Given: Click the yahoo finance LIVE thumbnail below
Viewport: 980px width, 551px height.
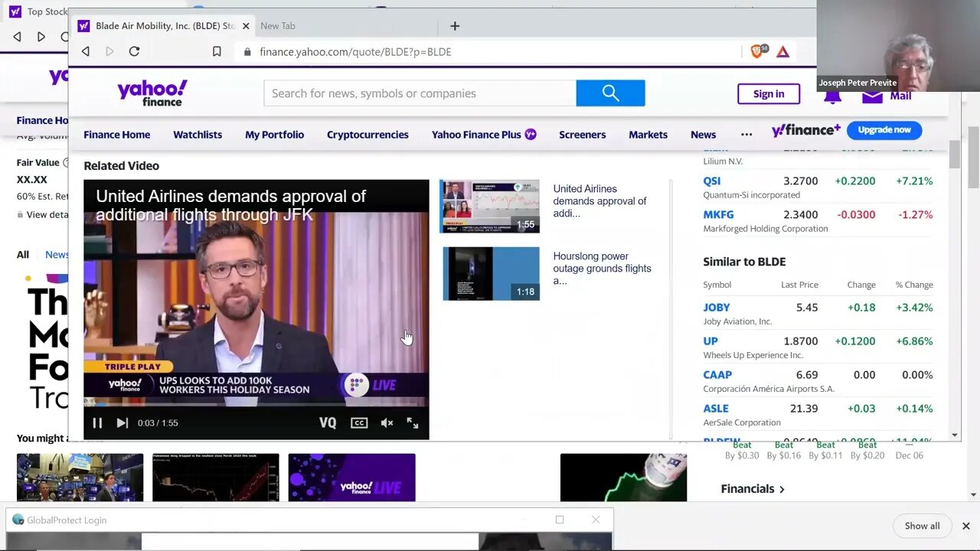Looking at the screenshot, I should click(x=351, y=478).
